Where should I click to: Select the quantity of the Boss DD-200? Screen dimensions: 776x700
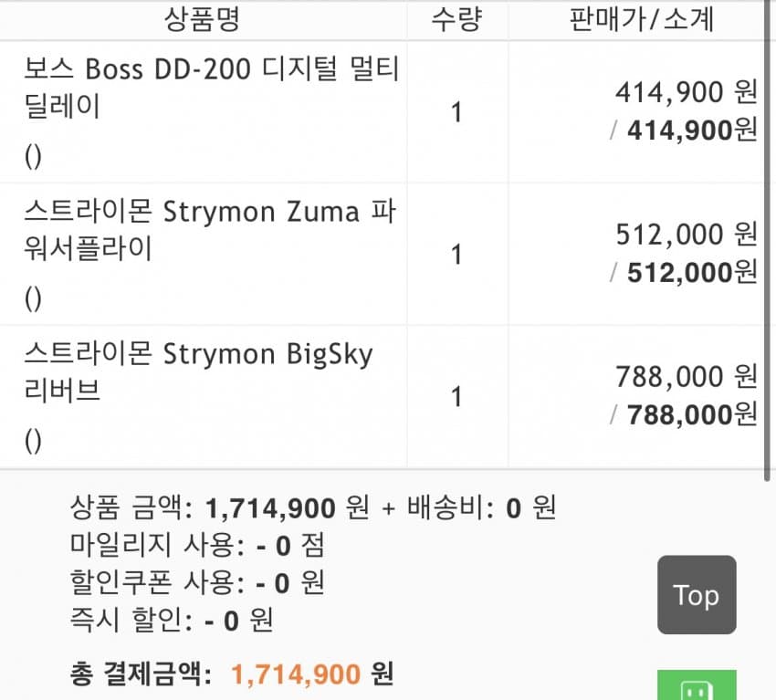tap(456, 113)
